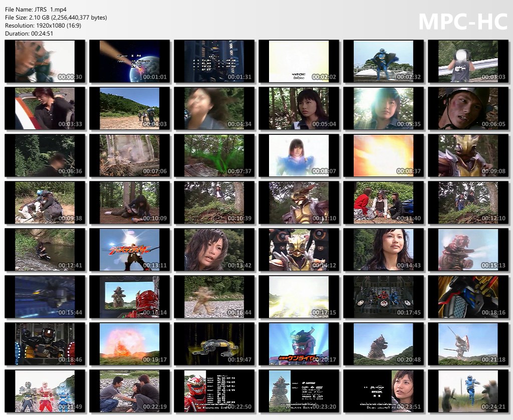Choose the 00:12:41 riverside frame
Viewport: 513px width, 420px height.
point(45,250)
